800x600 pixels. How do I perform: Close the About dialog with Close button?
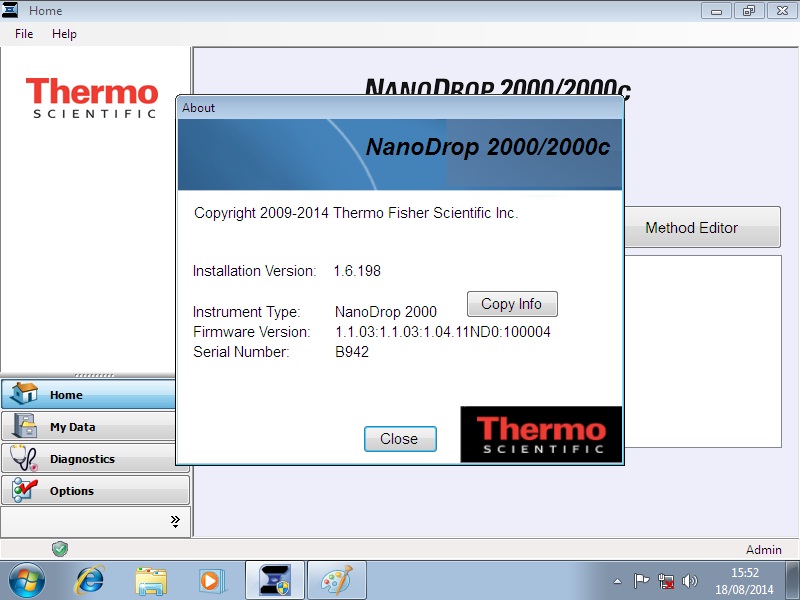(400, 439)
